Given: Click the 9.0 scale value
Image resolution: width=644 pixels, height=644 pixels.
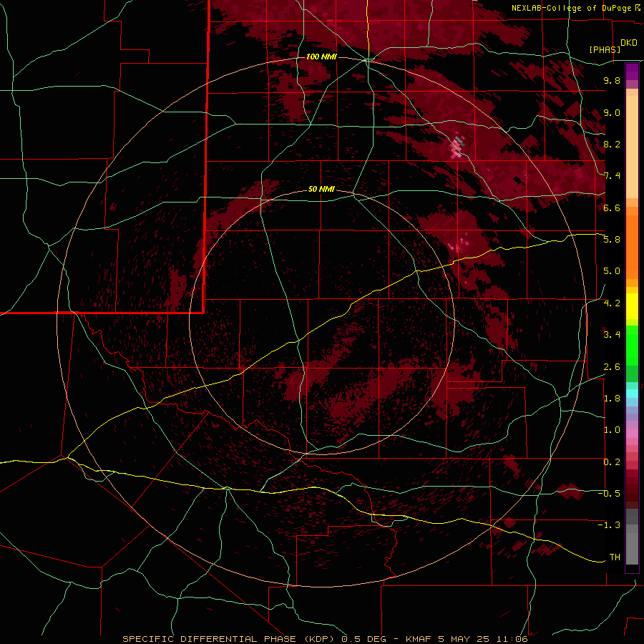Looking at the screenshot, I should point(612,112).
